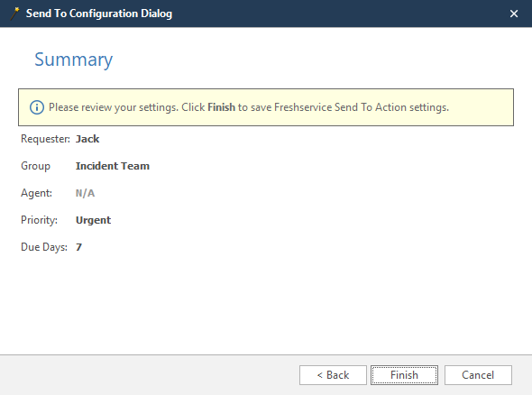The image size is (532, 395).
Task: Click the Group label
Action: point(35,166)
